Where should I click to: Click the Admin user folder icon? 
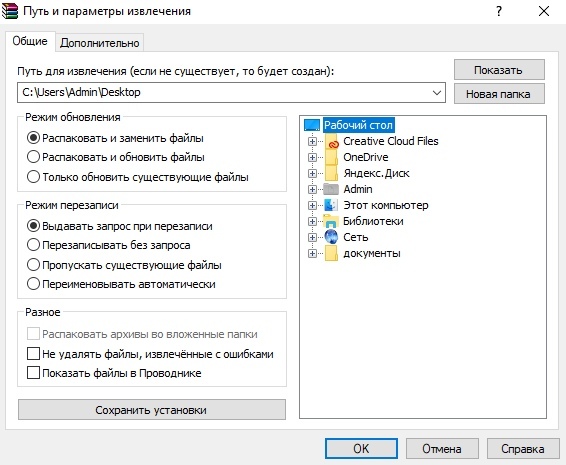[x=331, y=189]
